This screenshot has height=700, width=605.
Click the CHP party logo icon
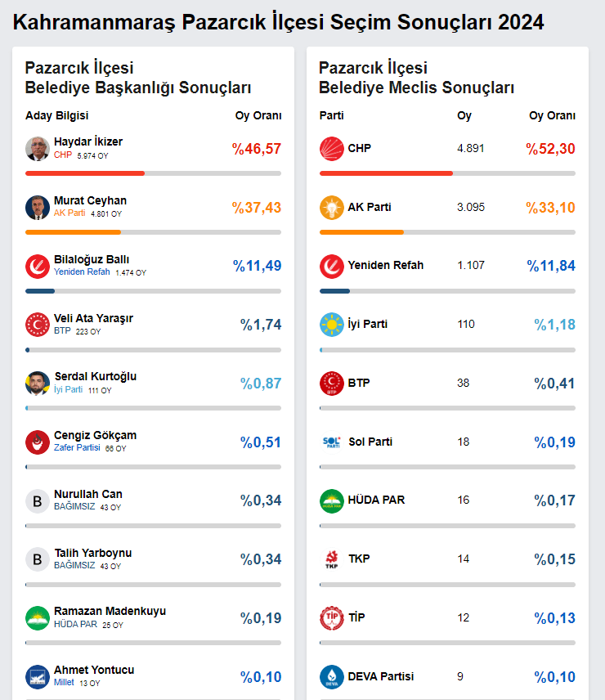click(332, 149)
